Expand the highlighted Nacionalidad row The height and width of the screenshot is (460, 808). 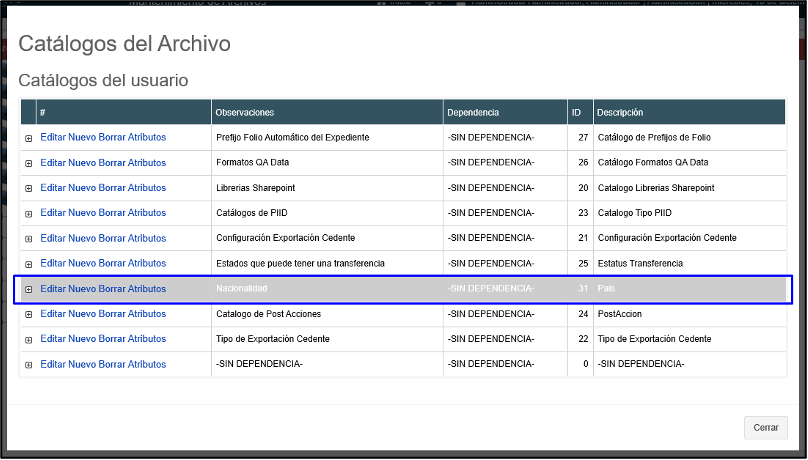coord(29,289)
